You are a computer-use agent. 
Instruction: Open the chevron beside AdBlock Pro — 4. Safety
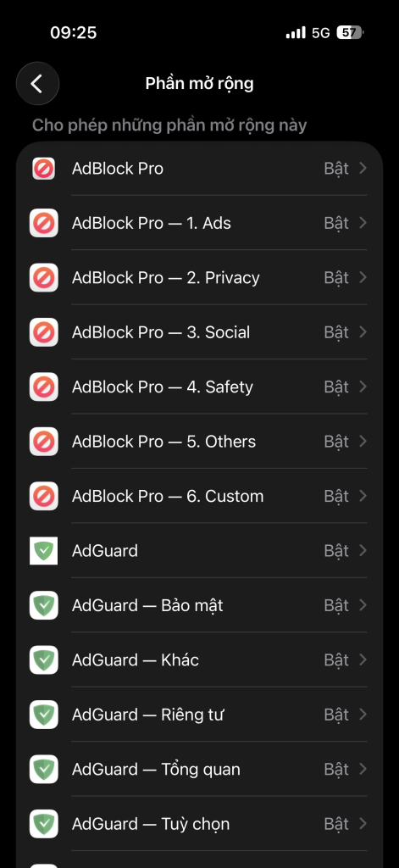363,387
